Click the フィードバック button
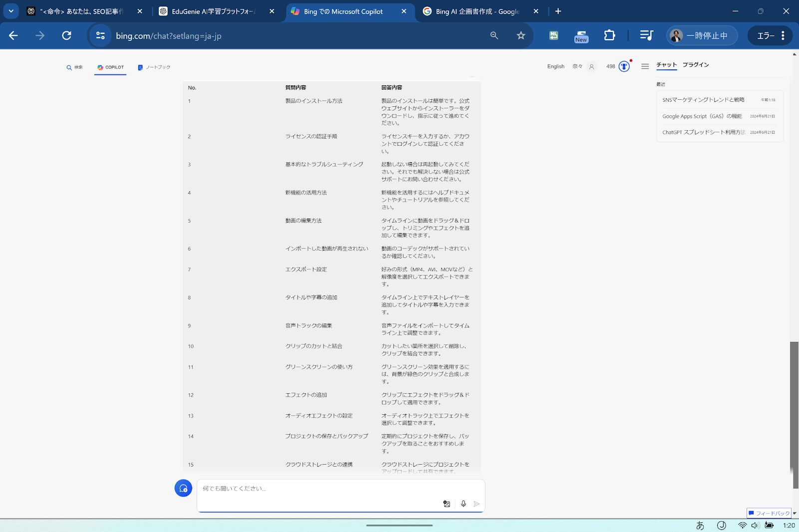The width and height of the screenshot is (799, 532). coord(769,513)
